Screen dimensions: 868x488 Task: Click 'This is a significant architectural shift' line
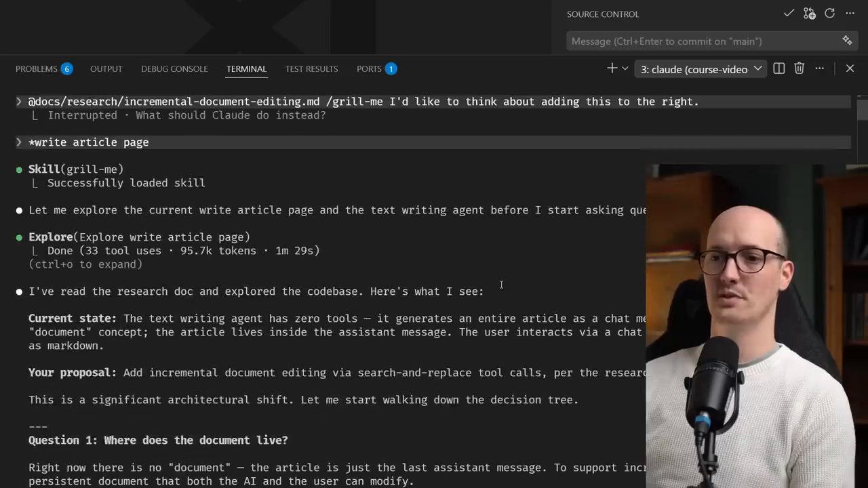304,400
